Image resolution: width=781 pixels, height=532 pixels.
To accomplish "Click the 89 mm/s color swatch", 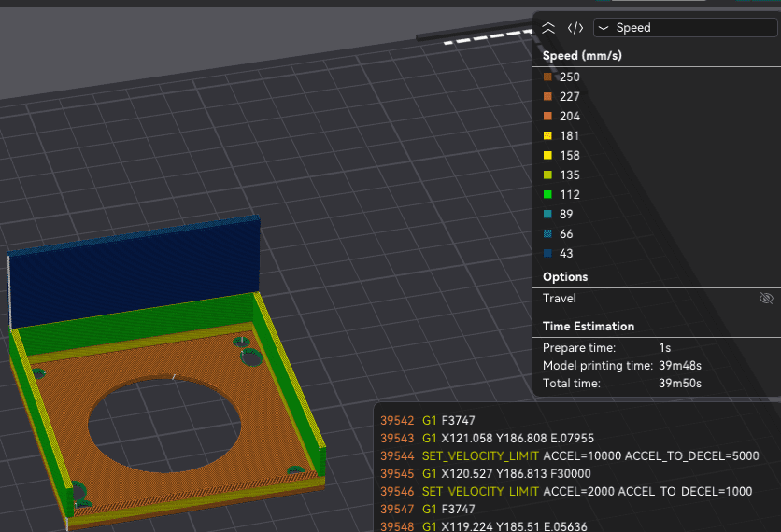I will click(x=547, y=214).
